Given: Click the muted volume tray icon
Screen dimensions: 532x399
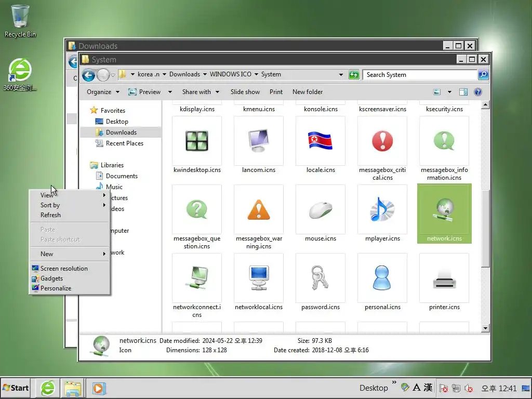Looking at the screenshot, I should coord(469,388).
